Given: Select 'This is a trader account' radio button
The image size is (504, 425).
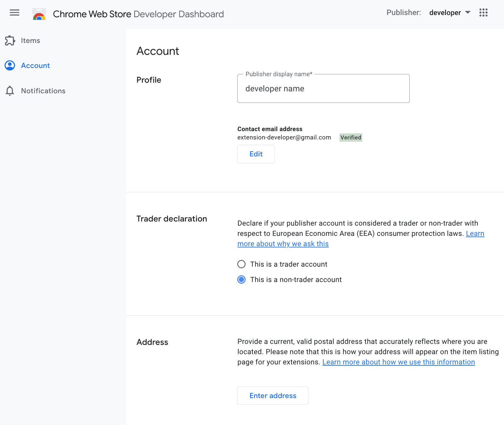Looking at the screenshot, I should (241, 264).
